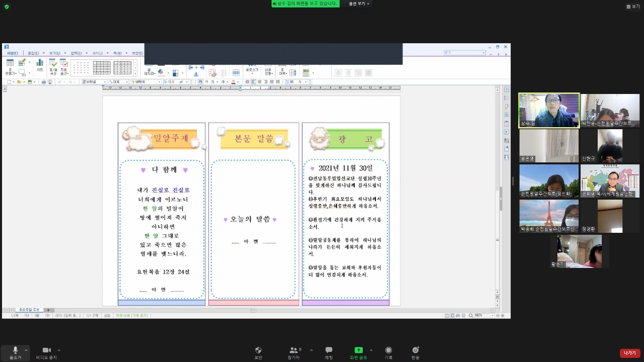Pick font color red 가 button
Screen dimensions: 644x362
(233, 81)
